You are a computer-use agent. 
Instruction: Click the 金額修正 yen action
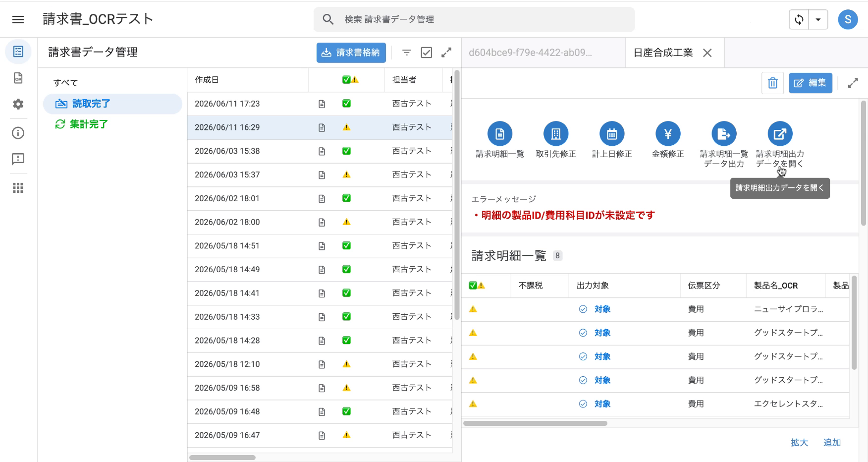point(668,140)
